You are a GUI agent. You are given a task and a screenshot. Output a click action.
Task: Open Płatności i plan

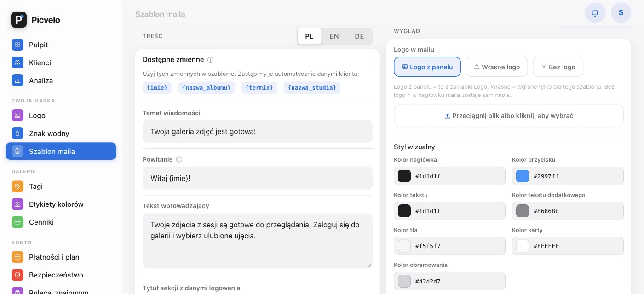[x=61, y=257]
